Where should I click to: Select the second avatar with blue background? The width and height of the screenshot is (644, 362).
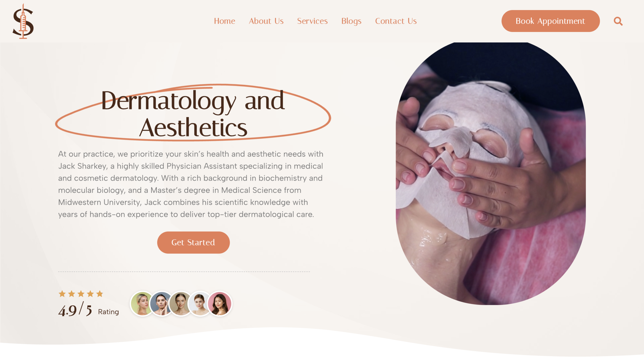point(161,304)
